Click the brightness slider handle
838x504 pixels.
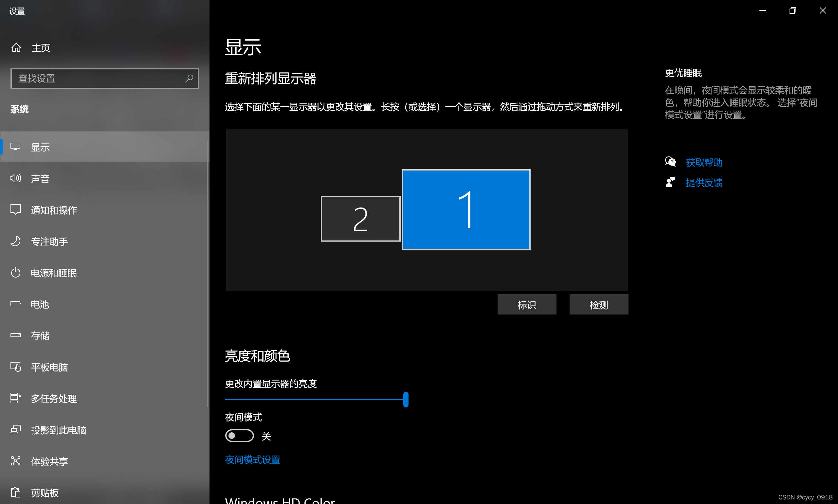(406, 399)
